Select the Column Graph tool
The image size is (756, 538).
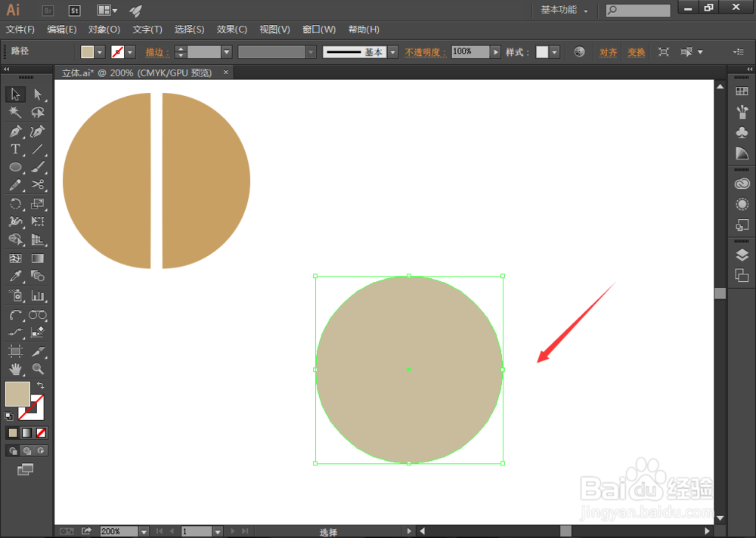click(x=38, y=295)
